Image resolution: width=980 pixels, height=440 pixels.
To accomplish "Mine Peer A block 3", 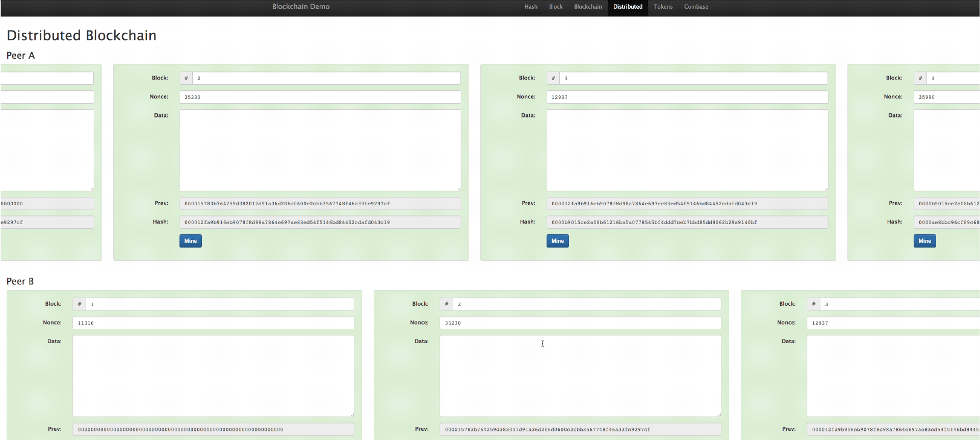I will click(558, 241).
